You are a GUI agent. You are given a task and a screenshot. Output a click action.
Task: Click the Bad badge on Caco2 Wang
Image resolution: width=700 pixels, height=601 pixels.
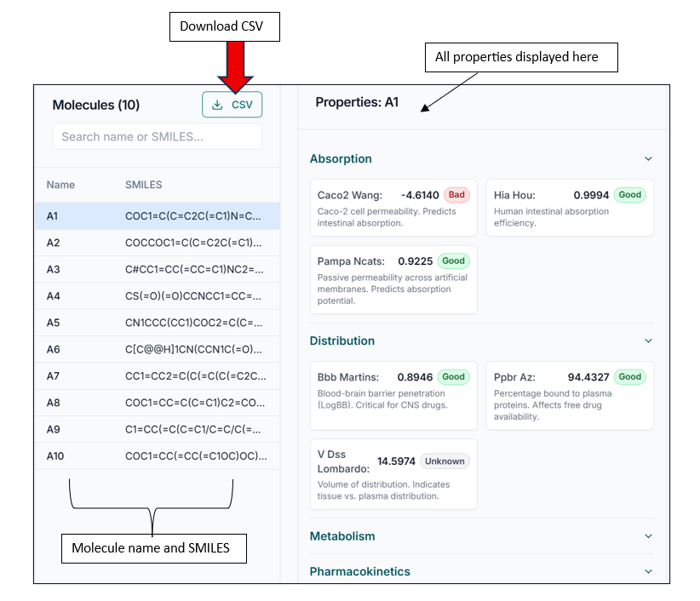click(456, 195)
